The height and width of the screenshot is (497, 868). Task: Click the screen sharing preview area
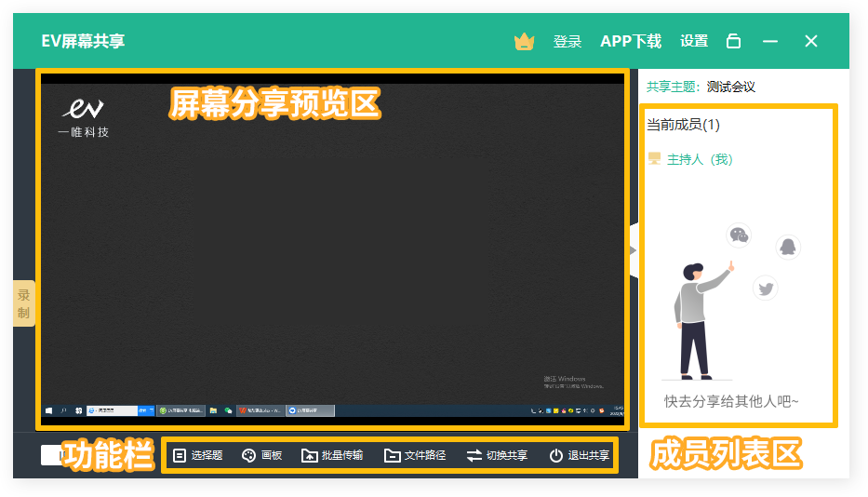331,251
